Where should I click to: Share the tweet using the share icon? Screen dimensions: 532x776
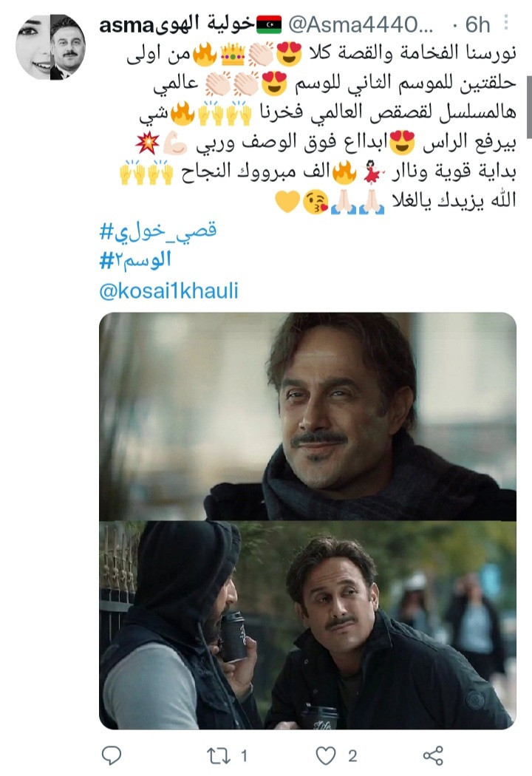tap(433, 755)
